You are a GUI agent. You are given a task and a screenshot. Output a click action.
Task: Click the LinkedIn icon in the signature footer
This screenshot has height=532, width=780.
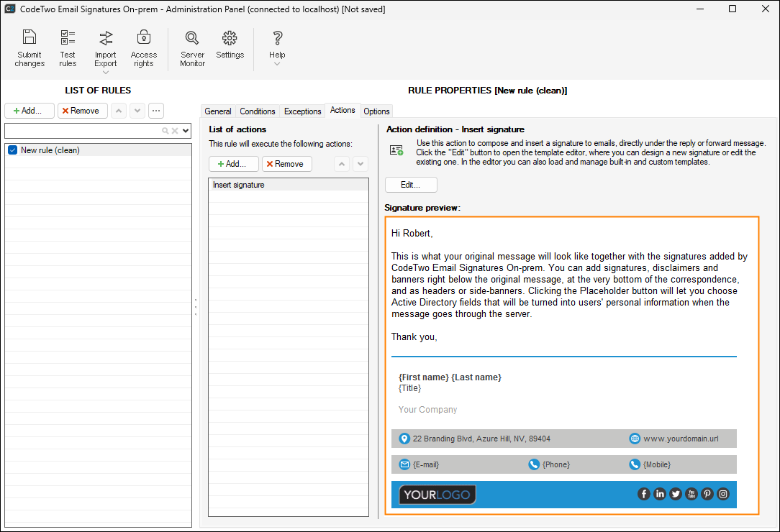click(x=659, y=494)
